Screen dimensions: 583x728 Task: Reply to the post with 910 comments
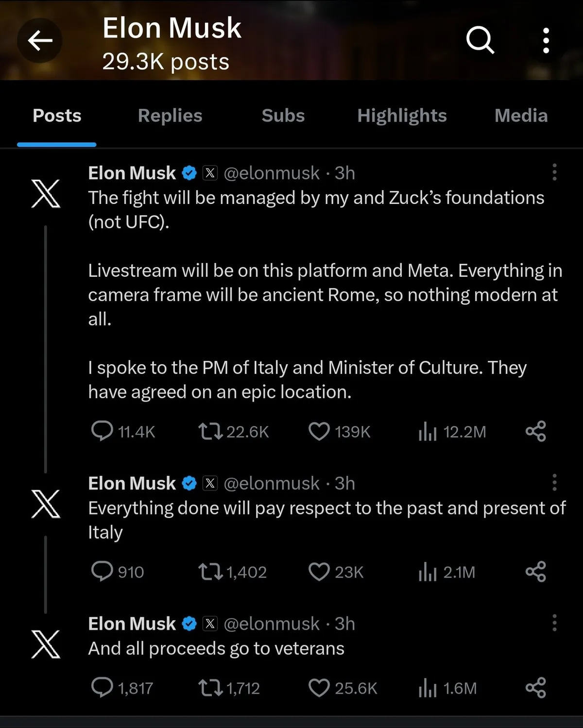(x=102, y=572)
